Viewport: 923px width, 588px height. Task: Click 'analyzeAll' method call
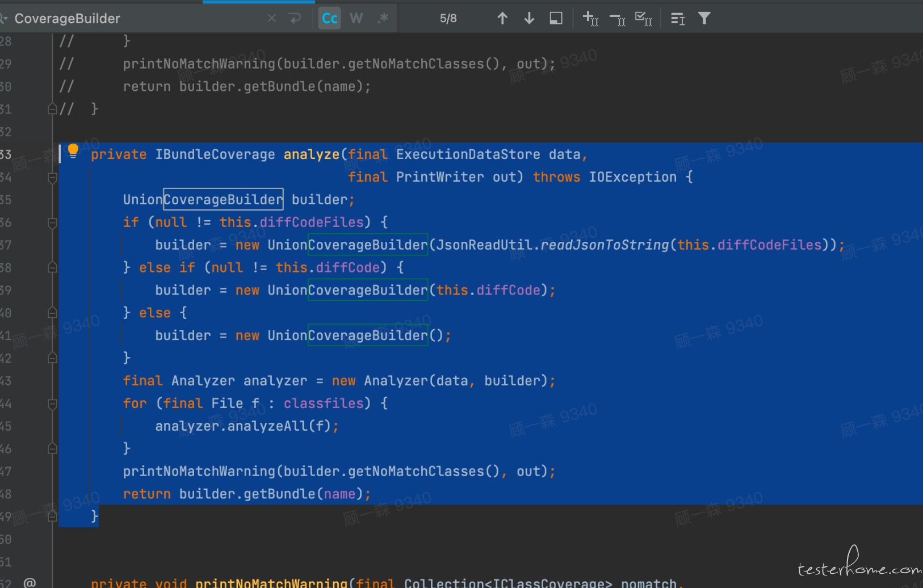(267, 426)
